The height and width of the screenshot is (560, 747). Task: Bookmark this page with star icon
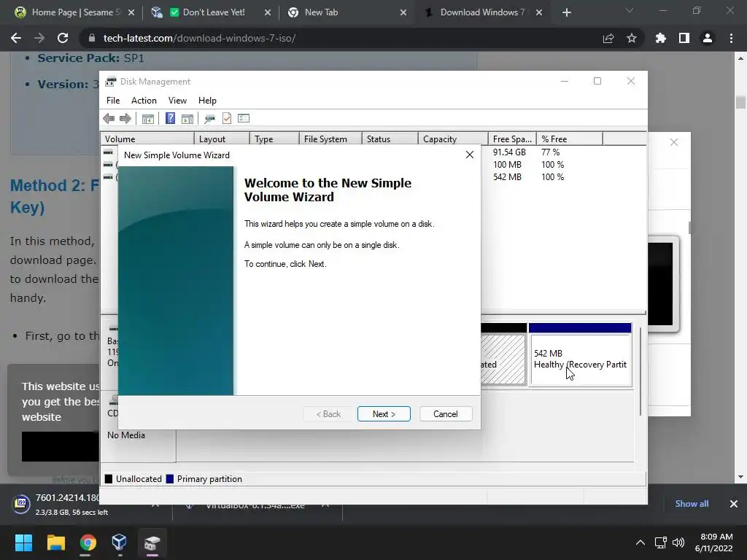632,38
